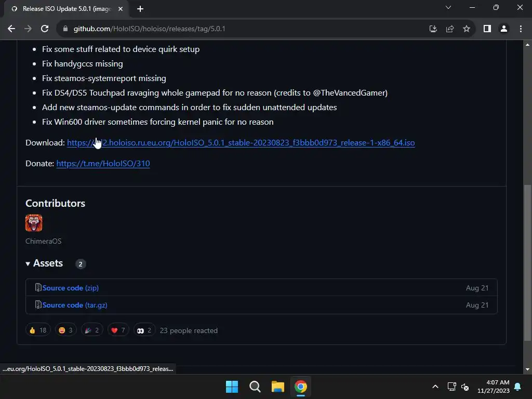Open the Chrome profile avatar
Screen dimensions: 532x399
pyautogui.click(x=504, y=29)
